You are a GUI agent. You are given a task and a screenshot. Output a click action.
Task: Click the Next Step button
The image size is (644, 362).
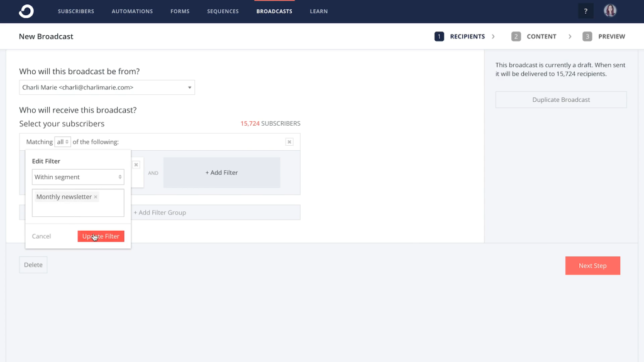coord(592,266)
